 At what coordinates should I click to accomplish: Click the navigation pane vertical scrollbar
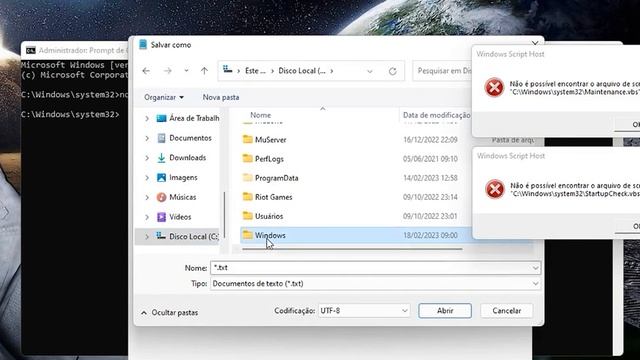pos(224,215)
